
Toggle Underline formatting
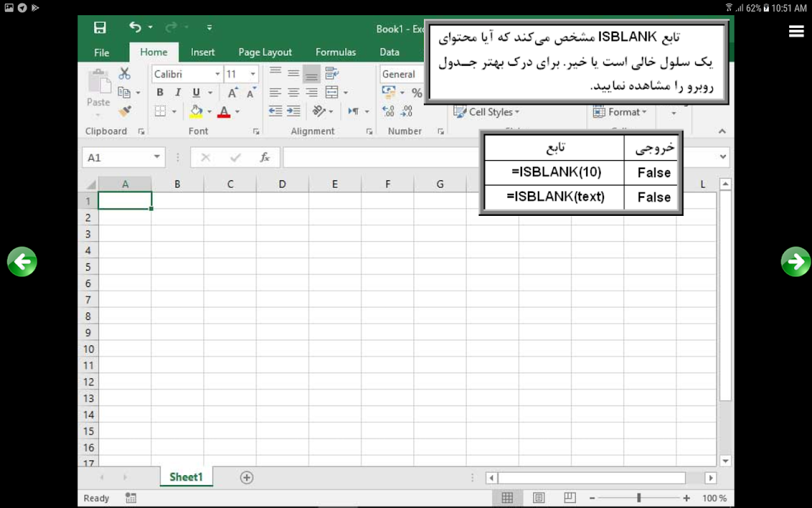[x=196, y=93]
